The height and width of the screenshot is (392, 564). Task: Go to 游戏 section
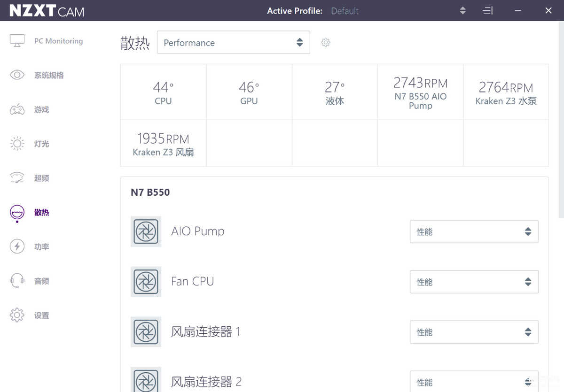(x=41, y=109)
